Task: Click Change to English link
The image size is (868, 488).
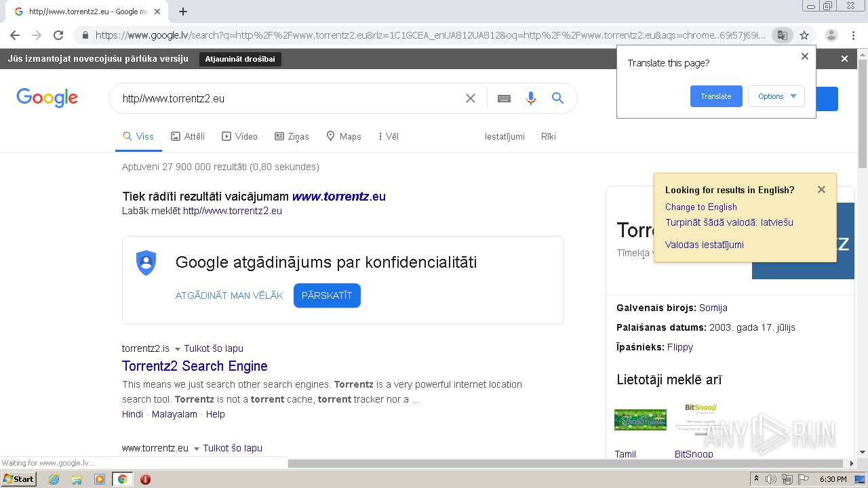Action: point(701,207)
